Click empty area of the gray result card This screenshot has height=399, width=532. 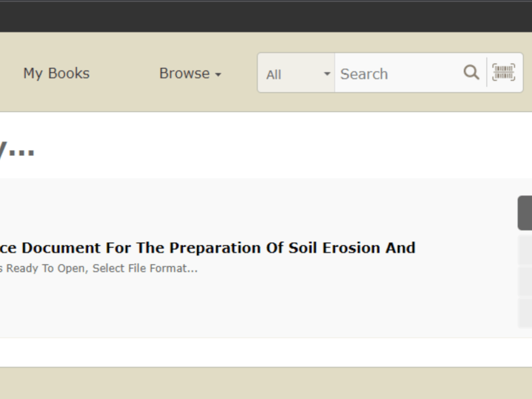(266, 306)
